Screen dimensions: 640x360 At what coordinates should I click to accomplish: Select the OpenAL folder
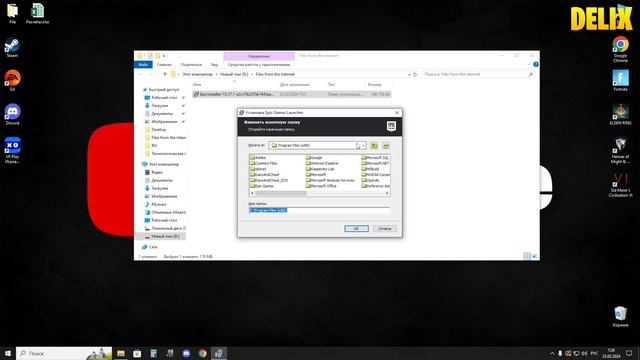pos(371,180)
